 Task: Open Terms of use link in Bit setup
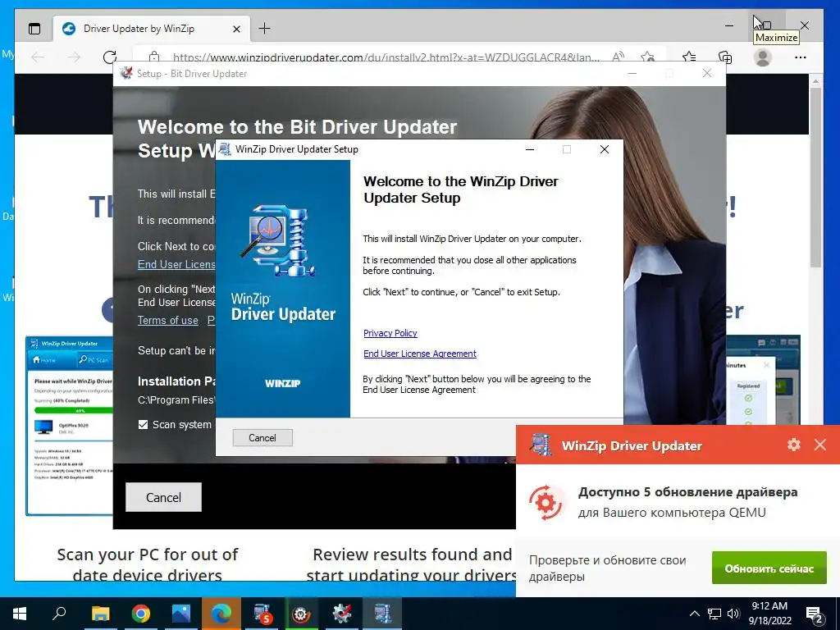pyautogui.click(x=167, y=321)
